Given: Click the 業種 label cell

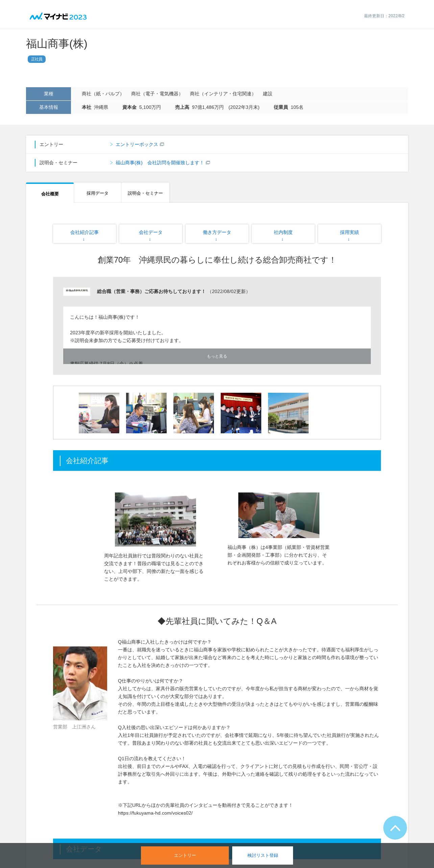Looking at the screenshot, I should point(48,94).
